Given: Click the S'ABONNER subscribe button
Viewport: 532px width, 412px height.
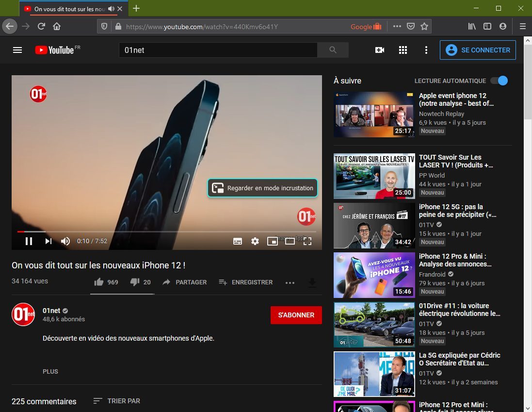Looking at the screenshot, I should pos(296,315).
